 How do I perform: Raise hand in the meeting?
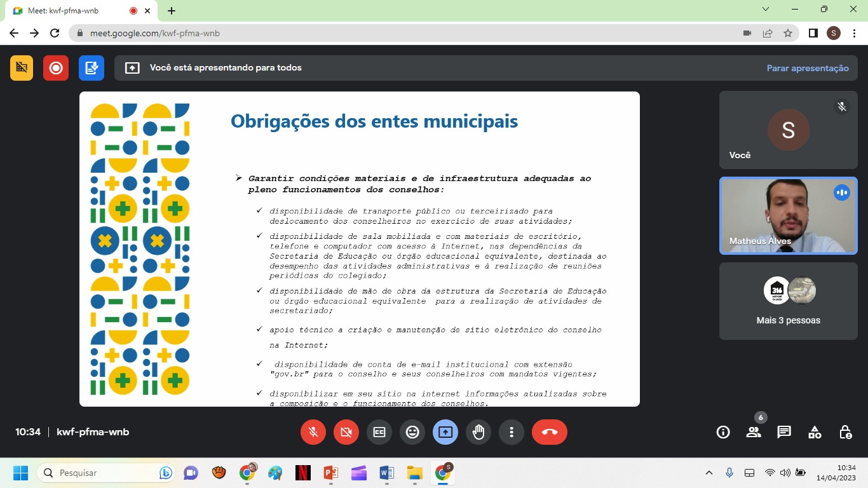pos(478,432)
